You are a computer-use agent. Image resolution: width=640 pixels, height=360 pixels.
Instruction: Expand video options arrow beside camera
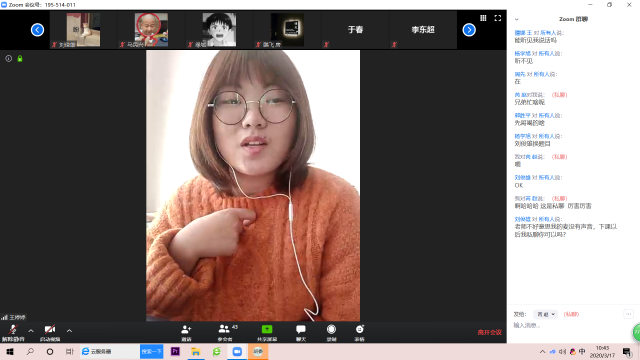click(69, 331)
